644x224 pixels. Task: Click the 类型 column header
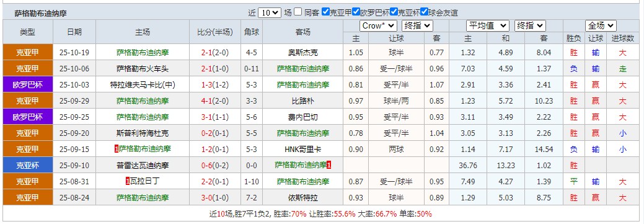point(28,32)
